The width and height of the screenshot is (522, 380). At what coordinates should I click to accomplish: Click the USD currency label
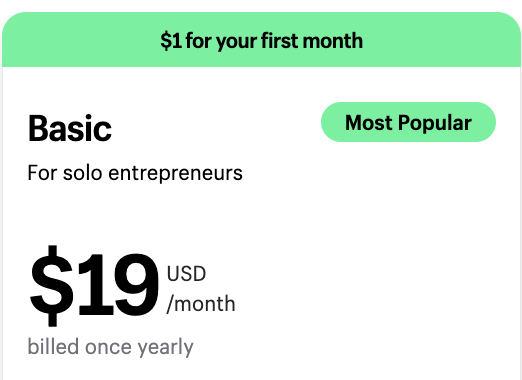pyautogui.click(x=186, y=274)
